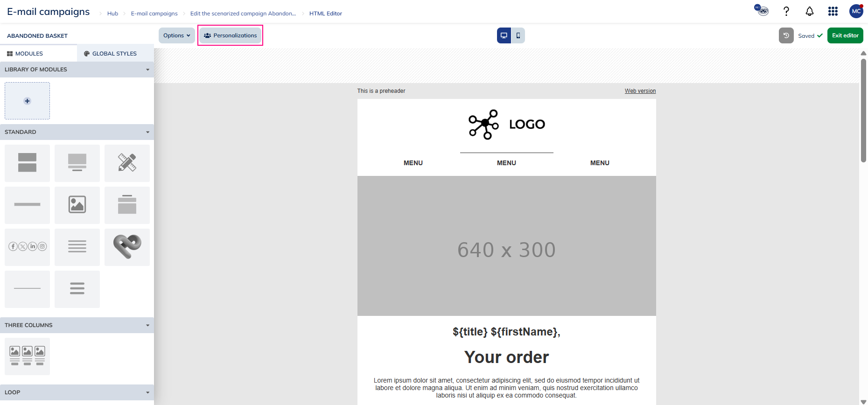The width and height of the screenshot is (868, 405).
Task: Switch to desktop preview mode
Action: [504, 35]
